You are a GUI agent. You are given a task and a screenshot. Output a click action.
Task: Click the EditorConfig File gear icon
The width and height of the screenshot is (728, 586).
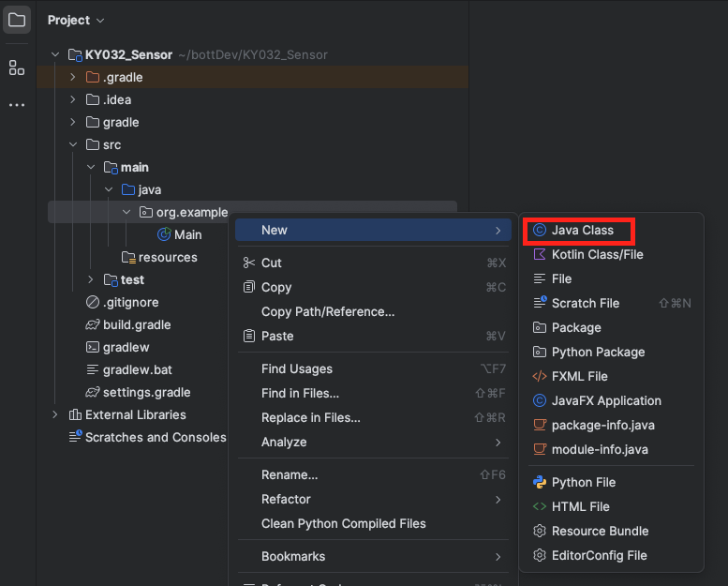click(540, 555)
